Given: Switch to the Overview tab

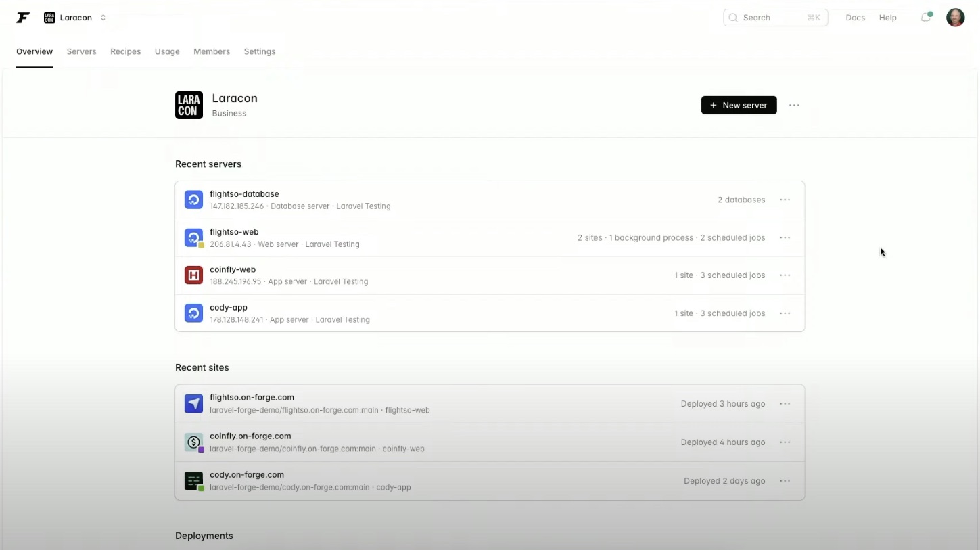Looking at the screenshot, I should (34, 51).
